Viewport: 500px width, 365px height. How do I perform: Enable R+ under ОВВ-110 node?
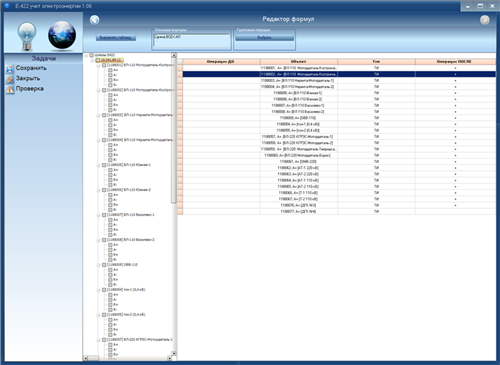click(110, 280)
